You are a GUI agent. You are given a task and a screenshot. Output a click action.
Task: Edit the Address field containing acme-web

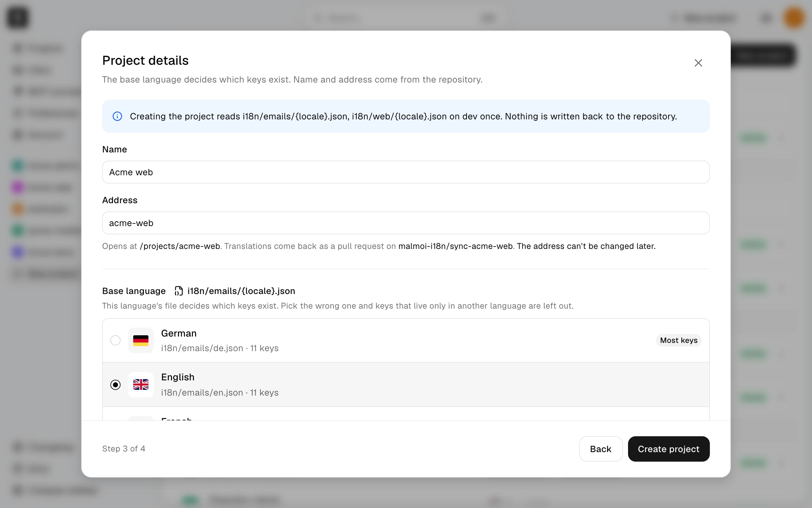point(406,223)
